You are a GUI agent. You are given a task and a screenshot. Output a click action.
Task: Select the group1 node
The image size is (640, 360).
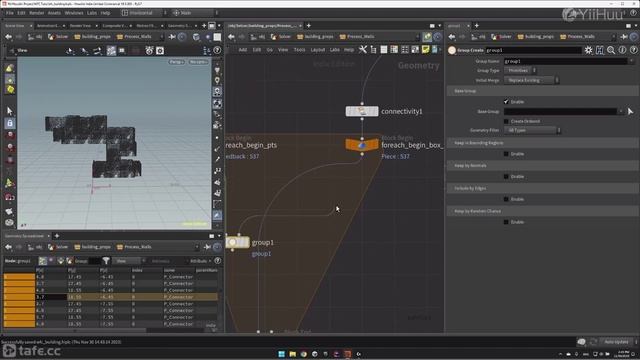click(x=238, y=242)
